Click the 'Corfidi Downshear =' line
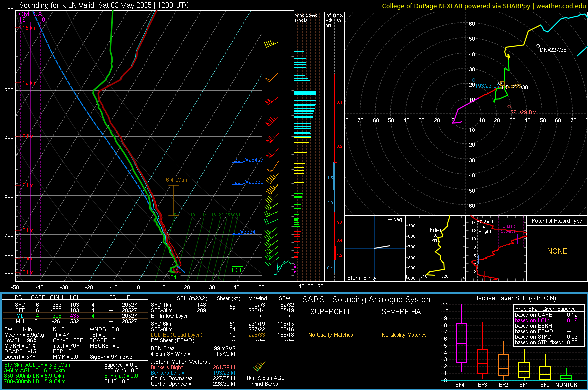The width and height of the screenshot is (588, 390). pyautogui.click(x=193, y=378)
